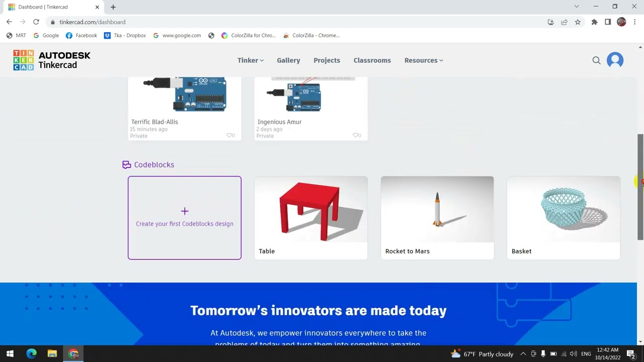The image size is (644, 362).
Task: Go to Autodesk Tinkercad logo home
Action: (x=52, y=60)
